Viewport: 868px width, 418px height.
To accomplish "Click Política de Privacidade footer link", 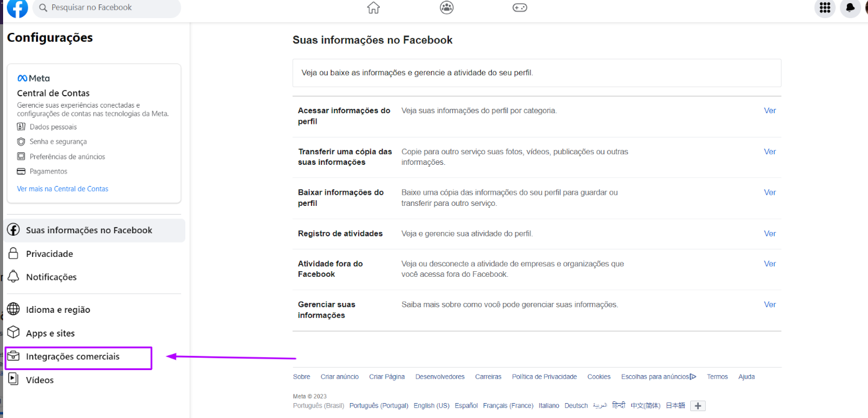I will point(545,376).
